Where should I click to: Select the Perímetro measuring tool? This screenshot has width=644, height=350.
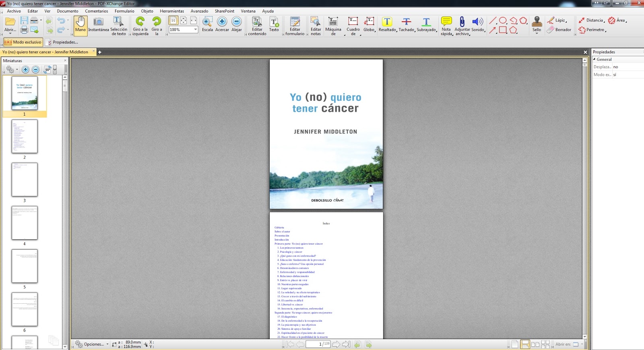(x=592, y=29)
